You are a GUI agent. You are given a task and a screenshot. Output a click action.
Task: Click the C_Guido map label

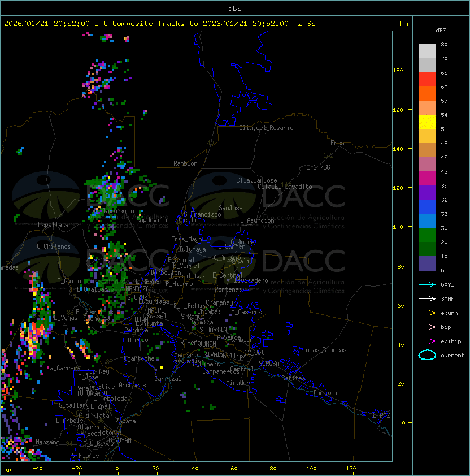click(69, 281)
